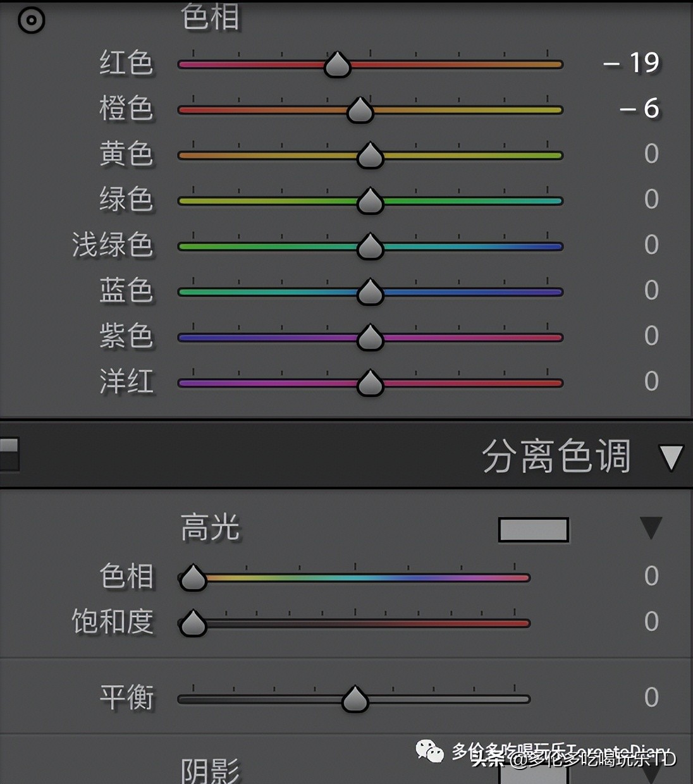
Task: Toggle the 分离色调 panel enable switch
Action: [x=9, y=453]
